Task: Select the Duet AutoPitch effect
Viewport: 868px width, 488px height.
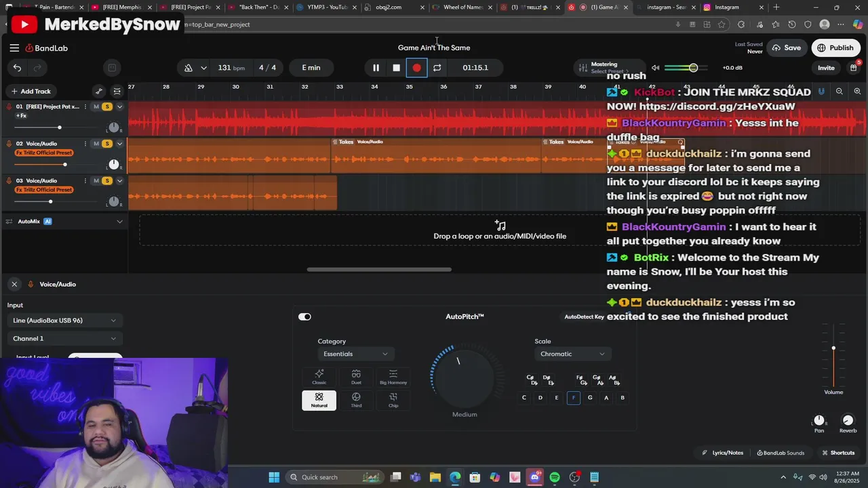Action: click(356, 377)
